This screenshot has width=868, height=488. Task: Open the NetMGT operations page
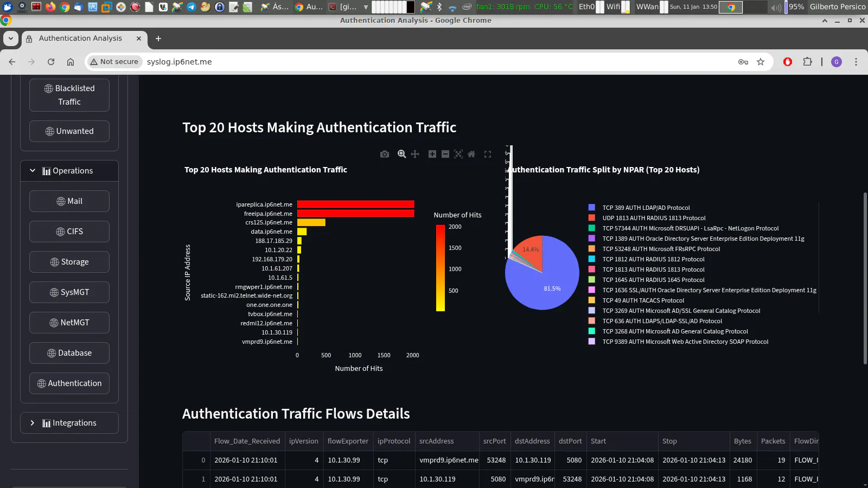click(69, 323)
